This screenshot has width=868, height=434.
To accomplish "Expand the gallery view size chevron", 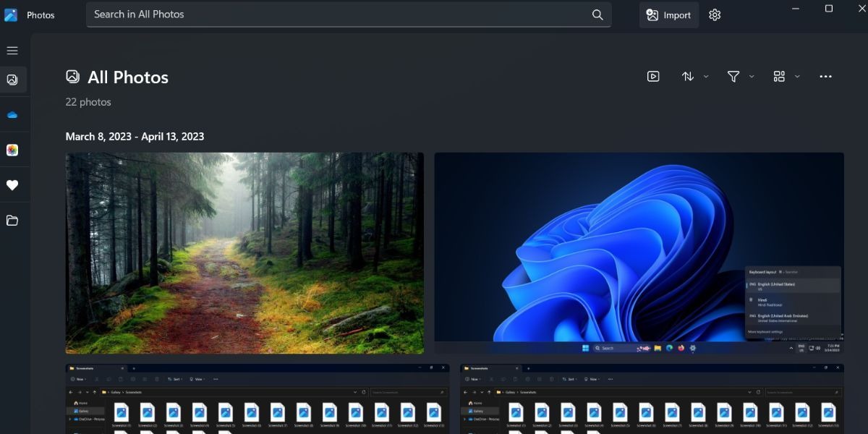I will (x=797, y=76).
